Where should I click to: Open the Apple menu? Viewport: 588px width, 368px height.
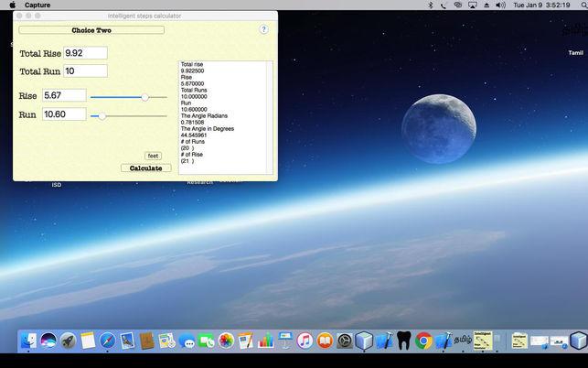(x=12, y=5)
